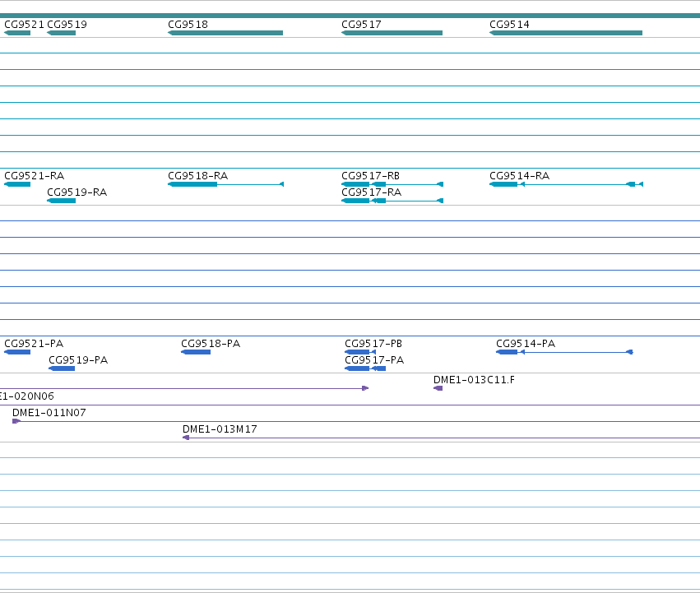Select transcript CG9517-RB glyph
Image resolution: width=700 pixels, height=593 pixels.
392,184
